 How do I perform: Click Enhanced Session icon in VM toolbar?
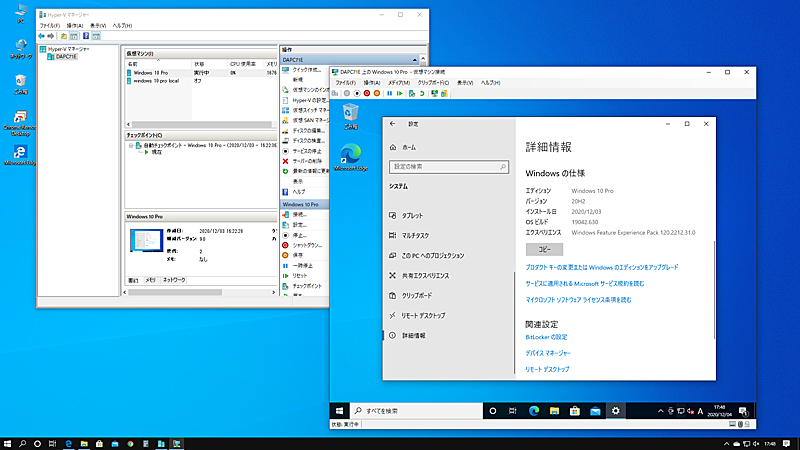[434, 93]
